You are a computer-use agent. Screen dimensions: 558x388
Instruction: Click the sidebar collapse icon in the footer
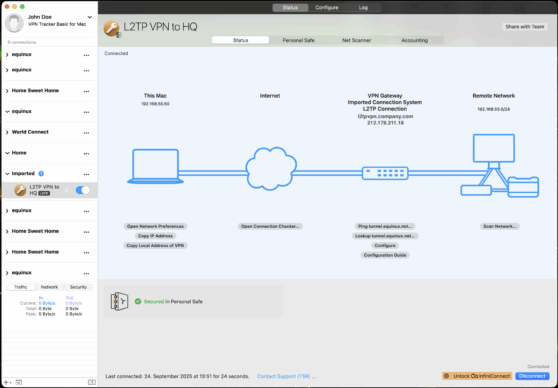(x=91, y=382)
